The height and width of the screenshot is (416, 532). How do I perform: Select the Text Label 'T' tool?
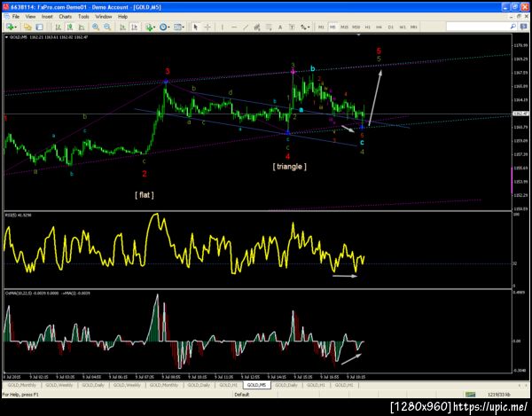pyautogui.click(x=292, y=27)
